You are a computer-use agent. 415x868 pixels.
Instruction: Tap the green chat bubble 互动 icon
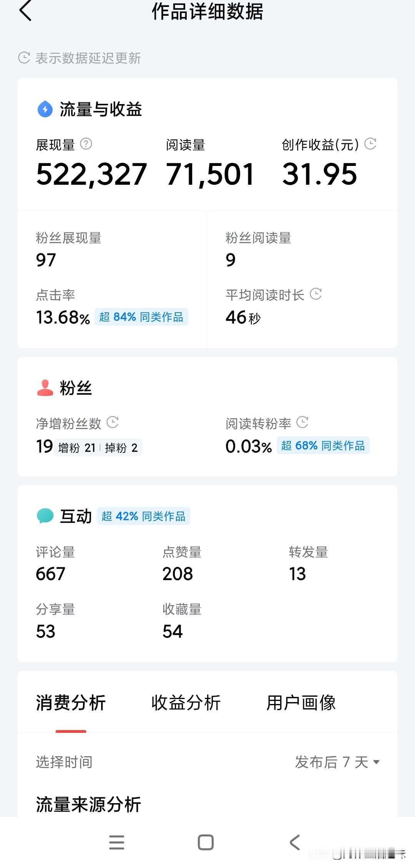tap(45, 516)
